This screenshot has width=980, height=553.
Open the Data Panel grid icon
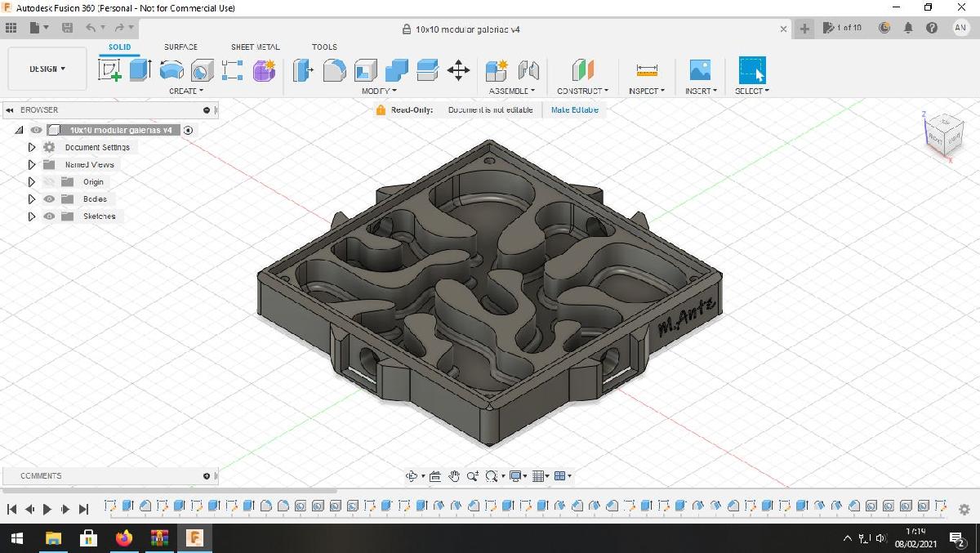11,28
